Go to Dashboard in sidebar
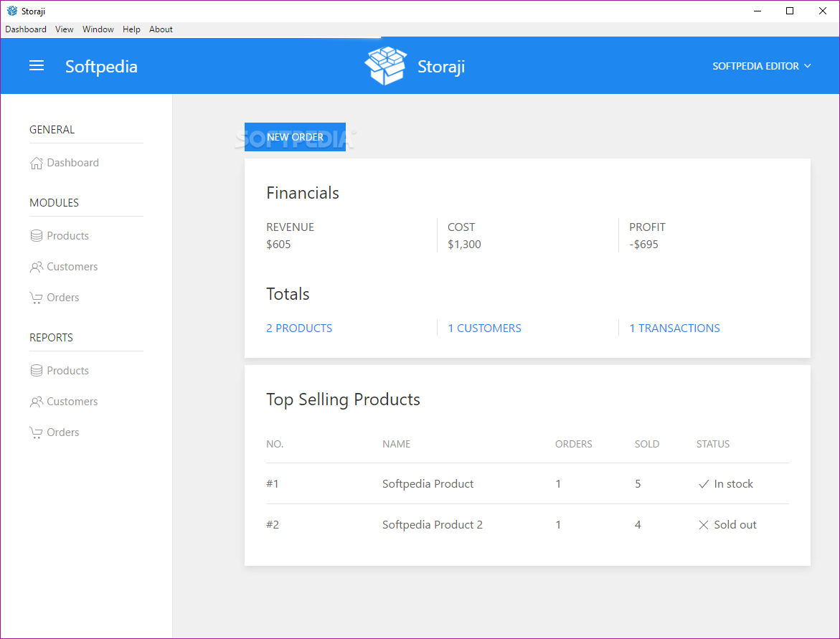The width and height of the screenshot is (840, 639). 65,163
